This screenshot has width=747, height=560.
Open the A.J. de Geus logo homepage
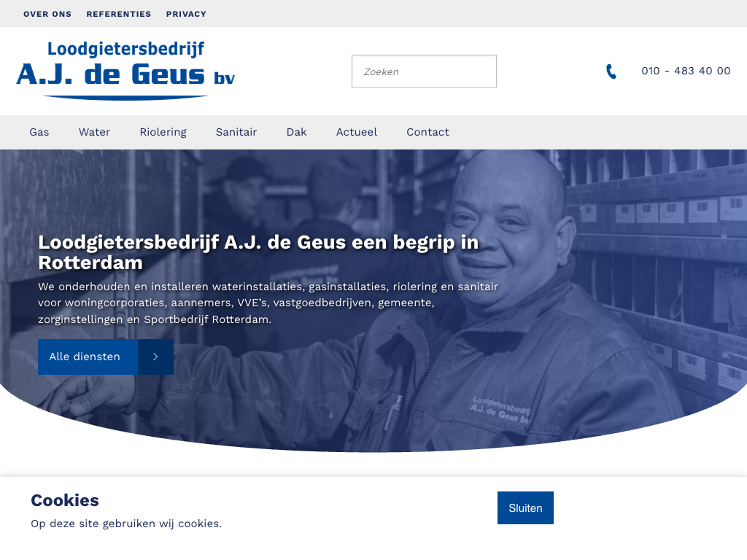click(125, 71)
